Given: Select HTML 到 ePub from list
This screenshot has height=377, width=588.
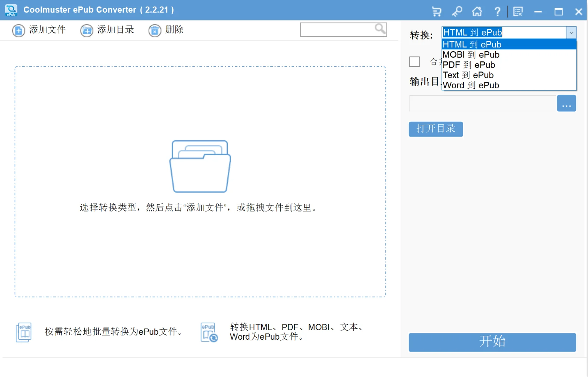Looking at the screenshot, I should pyautogui.click(x=509, y=44).
